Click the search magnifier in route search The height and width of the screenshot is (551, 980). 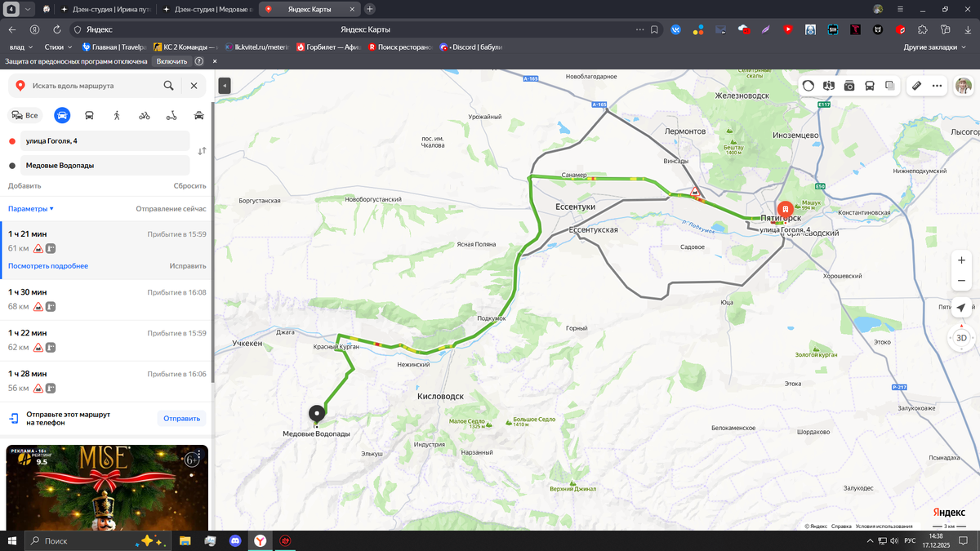(168, 85)
